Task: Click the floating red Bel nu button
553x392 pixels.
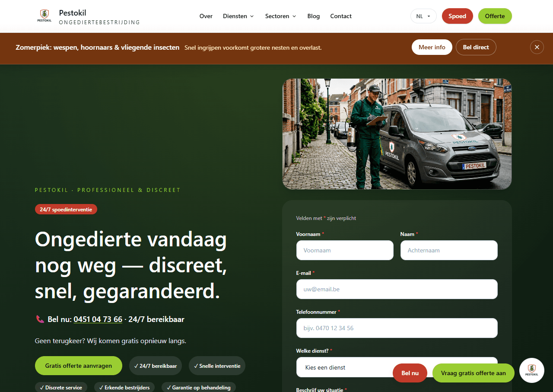Action: point(410,373)
